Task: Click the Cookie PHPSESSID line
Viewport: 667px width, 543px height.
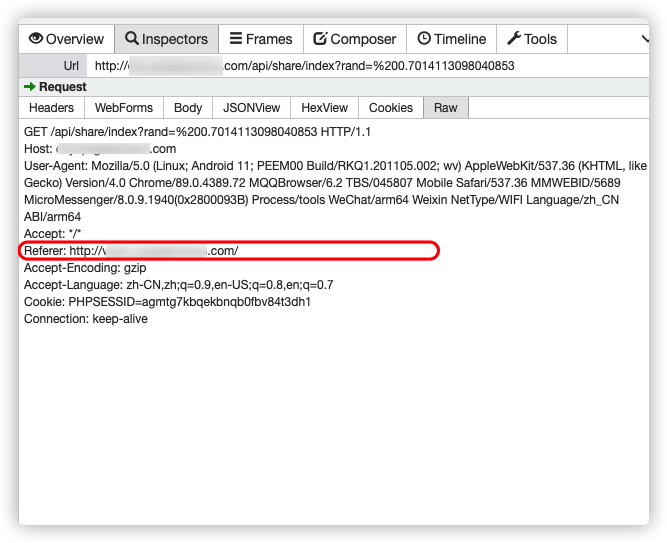Action: pos(167,302)
